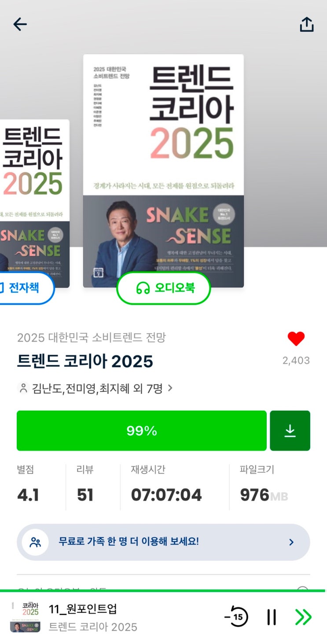Image resolution: width=327 pixels, height=644 pixels.
Task: Open the mini player via the 11_원포인트업 title
Action: point(83,609)
